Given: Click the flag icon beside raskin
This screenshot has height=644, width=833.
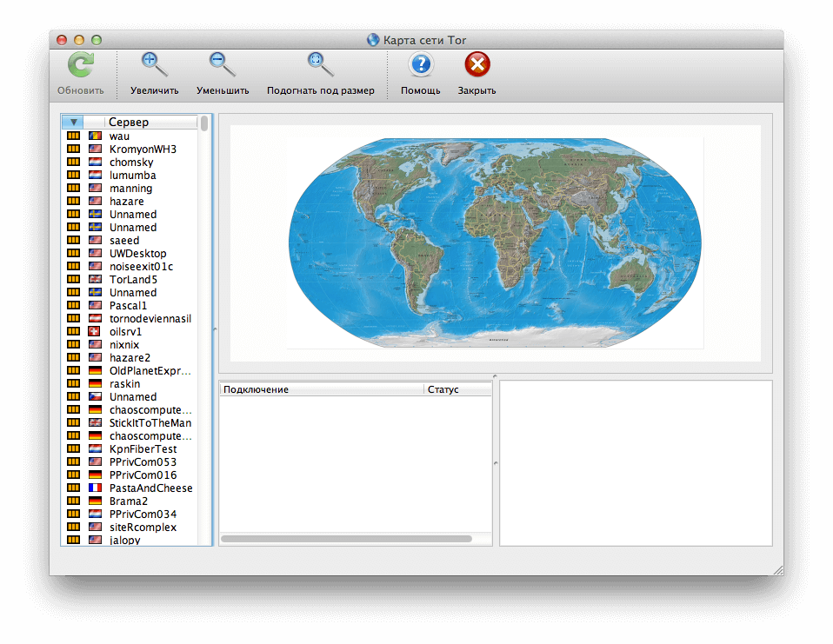Looking at the screenshot, I should (95, 383).
